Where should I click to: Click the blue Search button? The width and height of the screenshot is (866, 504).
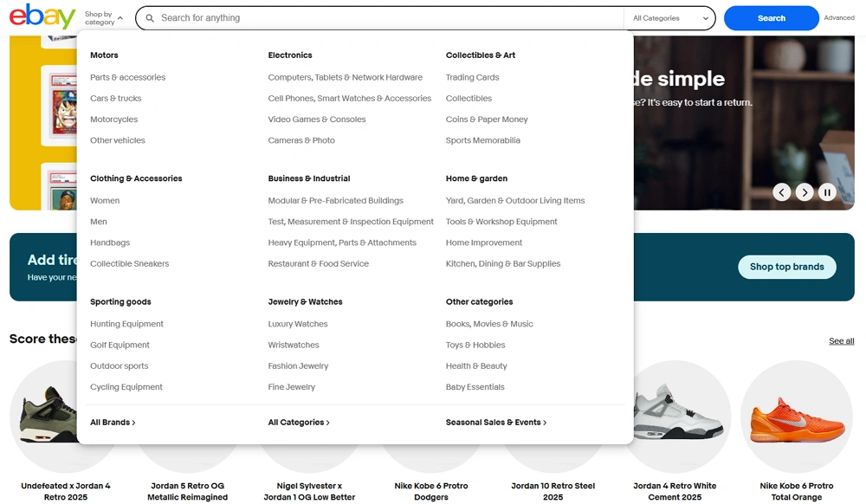(771, 18)
